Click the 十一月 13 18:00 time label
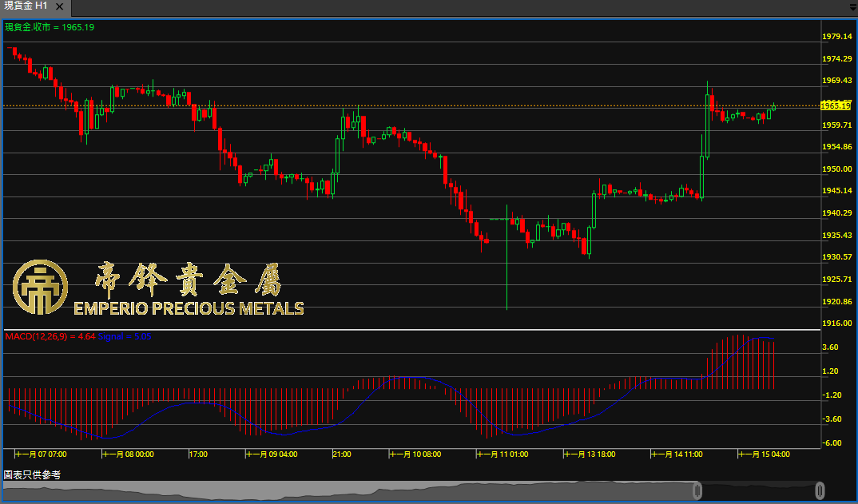The image size is (858, 504). [590, 454]
